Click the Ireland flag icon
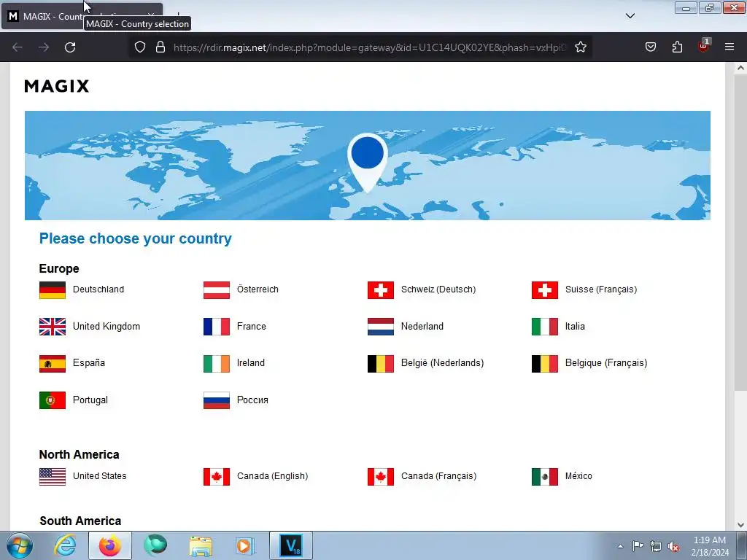747x560 pixels. [216, 363]
